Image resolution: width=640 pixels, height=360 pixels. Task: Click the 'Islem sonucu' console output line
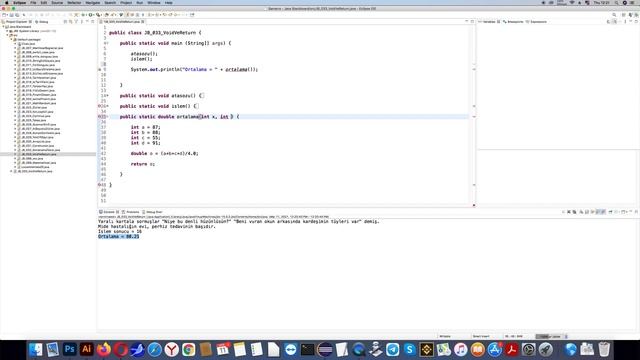coord(120,231)
